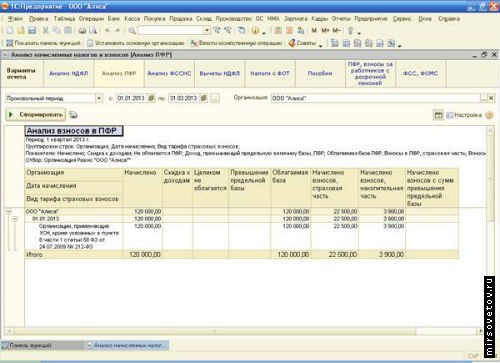Click the Paste toolbar icon
Viewport: 500px width, 363px height.
point(68,31)
